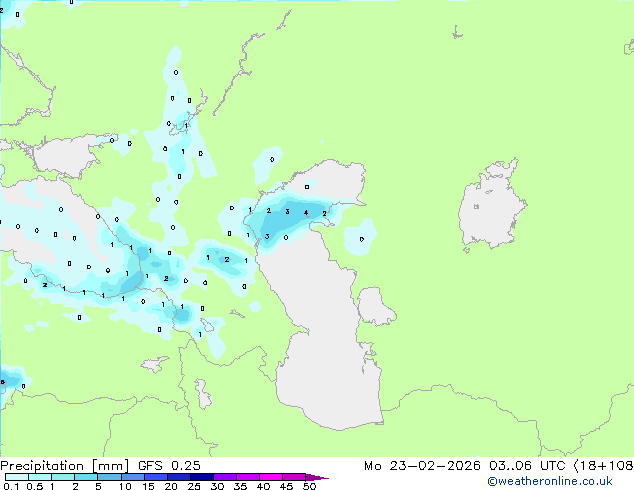Click the Aral Sea on the map

(491, 204)
